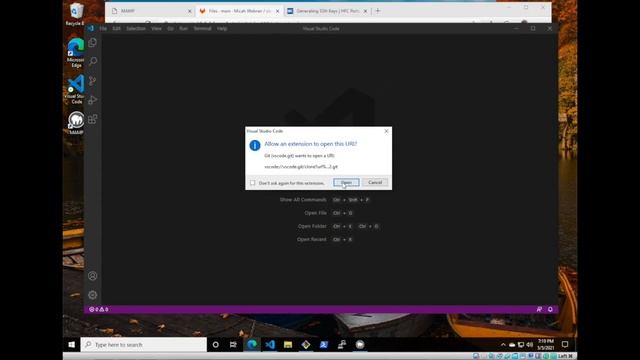Open the Help menu

coord(222,29)
